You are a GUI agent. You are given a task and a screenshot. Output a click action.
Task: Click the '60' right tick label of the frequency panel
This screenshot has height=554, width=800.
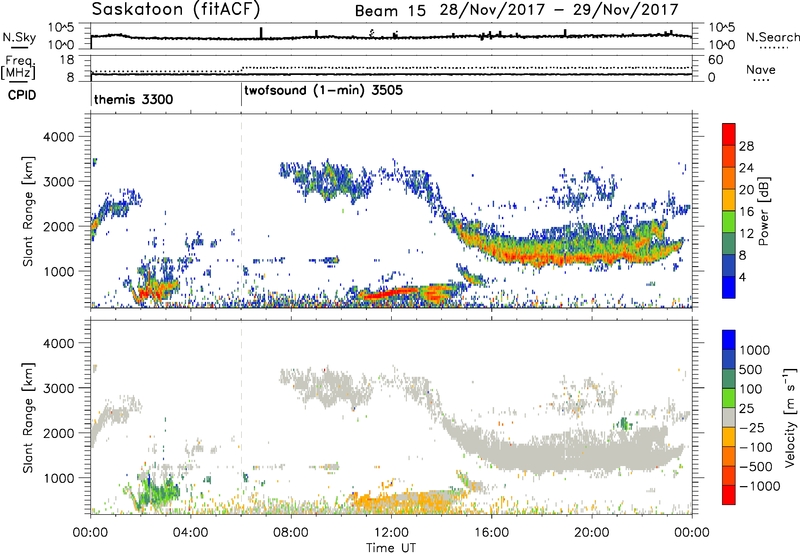pyautogui.click(x=716, y=60)
